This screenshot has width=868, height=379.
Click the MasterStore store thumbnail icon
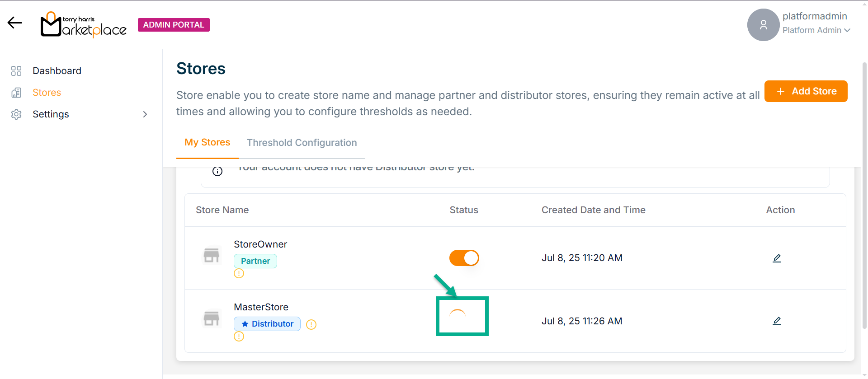point(211,318)
